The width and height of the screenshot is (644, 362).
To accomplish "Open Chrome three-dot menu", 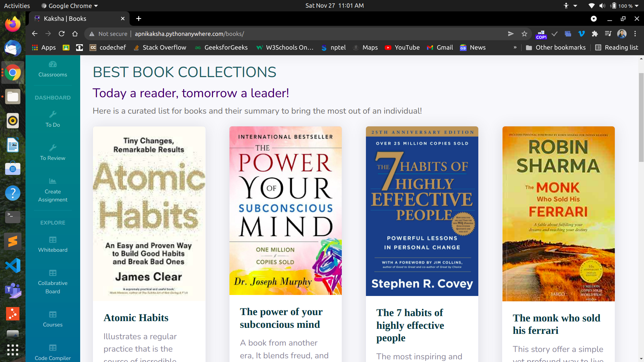I will tap(635, 34).
